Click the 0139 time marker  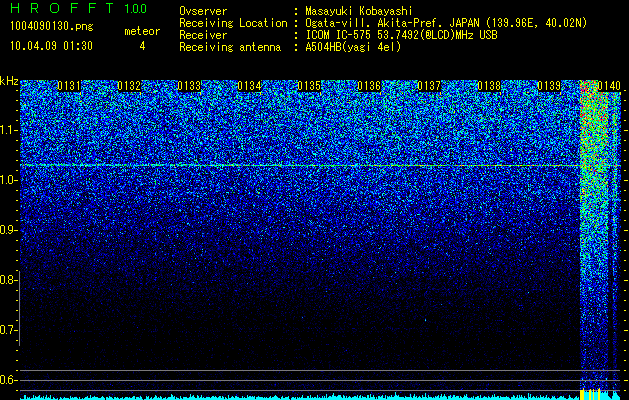(549, 86)
